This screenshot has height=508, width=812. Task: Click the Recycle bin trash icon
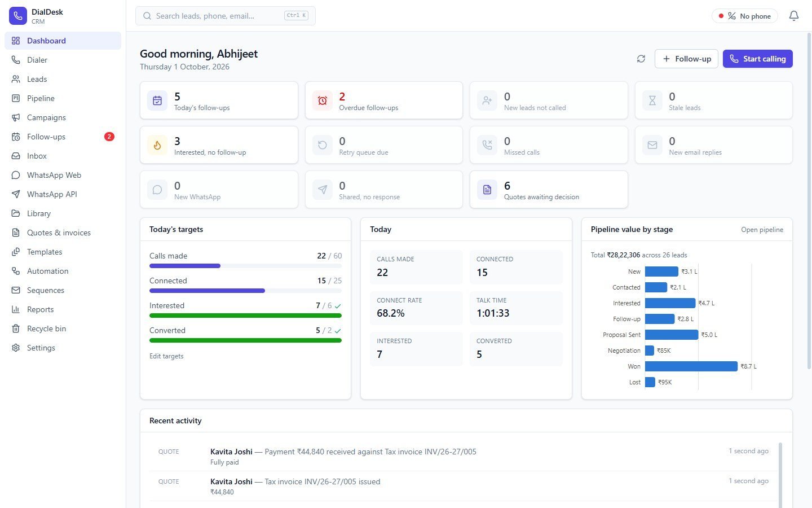coord(16,329)
